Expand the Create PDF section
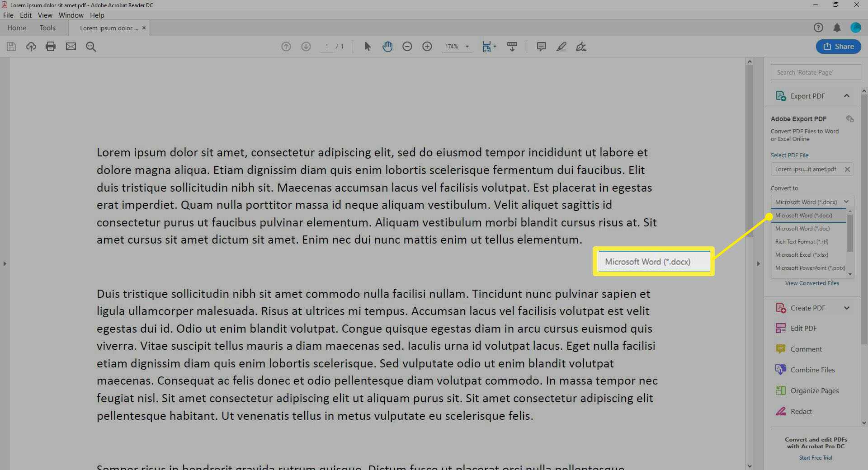 (x=847, y=308)
